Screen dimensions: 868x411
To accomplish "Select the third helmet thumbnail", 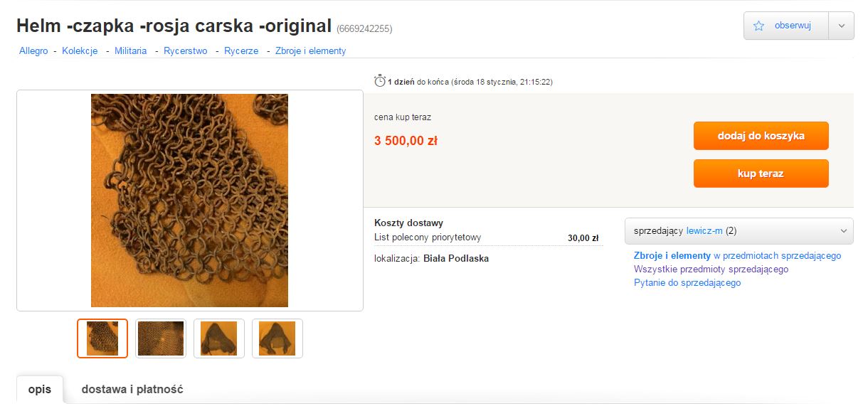I will tap(219, 338).
